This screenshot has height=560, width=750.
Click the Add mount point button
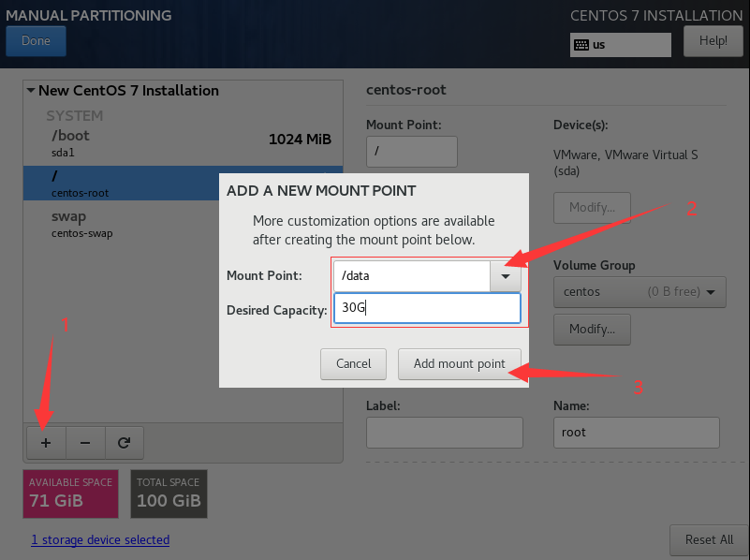coord(459,364)
